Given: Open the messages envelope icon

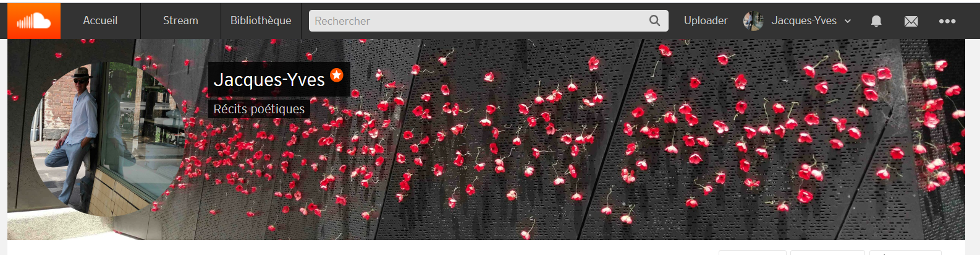Looking at the screenshot, I should coord(911,21).
